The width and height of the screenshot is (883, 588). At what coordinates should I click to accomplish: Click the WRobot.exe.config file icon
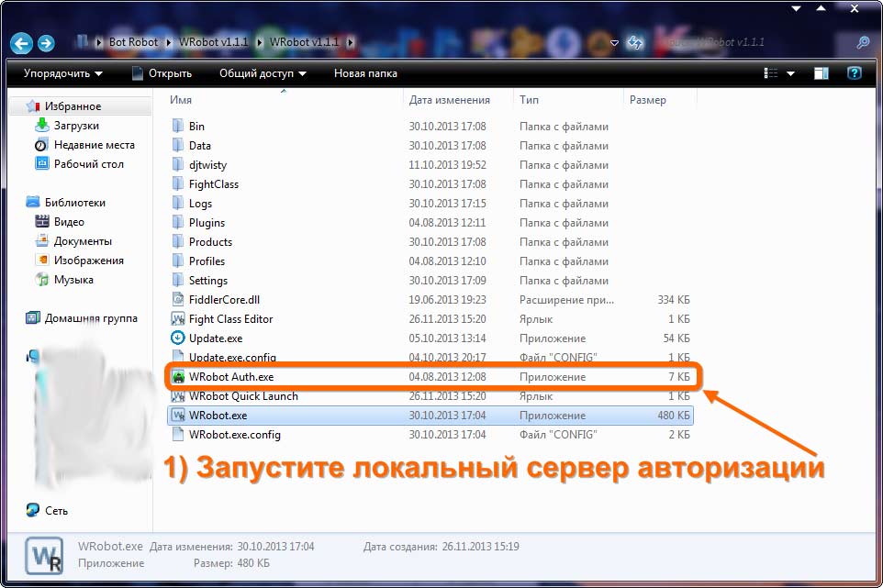coord(178,434)
